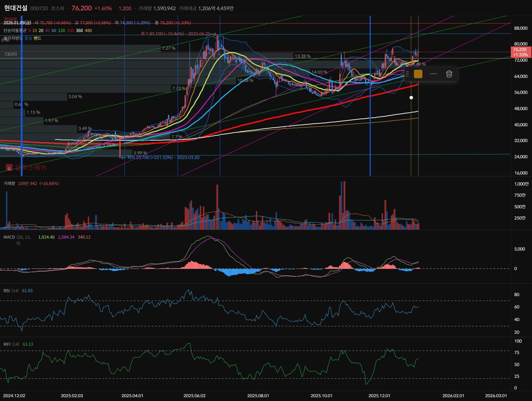Toggle the 5-day moving average legend

click(29, 31)
